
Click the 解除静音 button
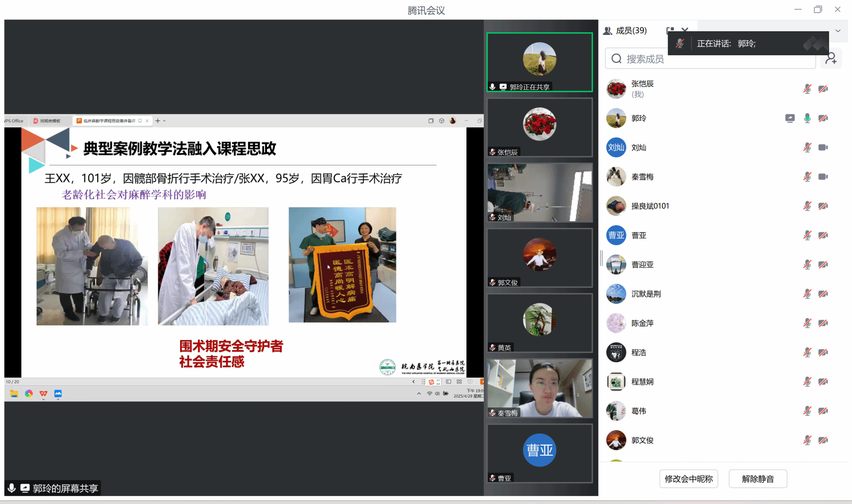point(758,479)
